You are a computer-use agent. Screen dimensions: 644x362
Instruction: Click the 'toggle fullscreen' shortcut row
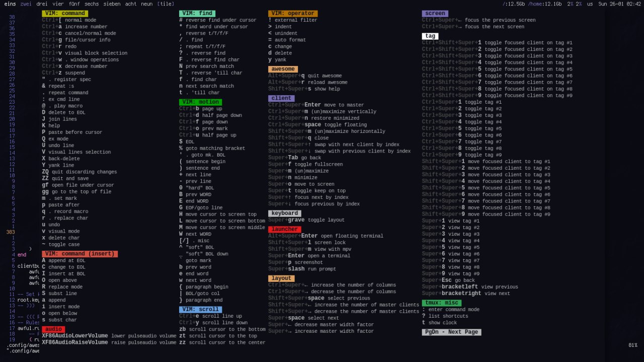(305, 164)
